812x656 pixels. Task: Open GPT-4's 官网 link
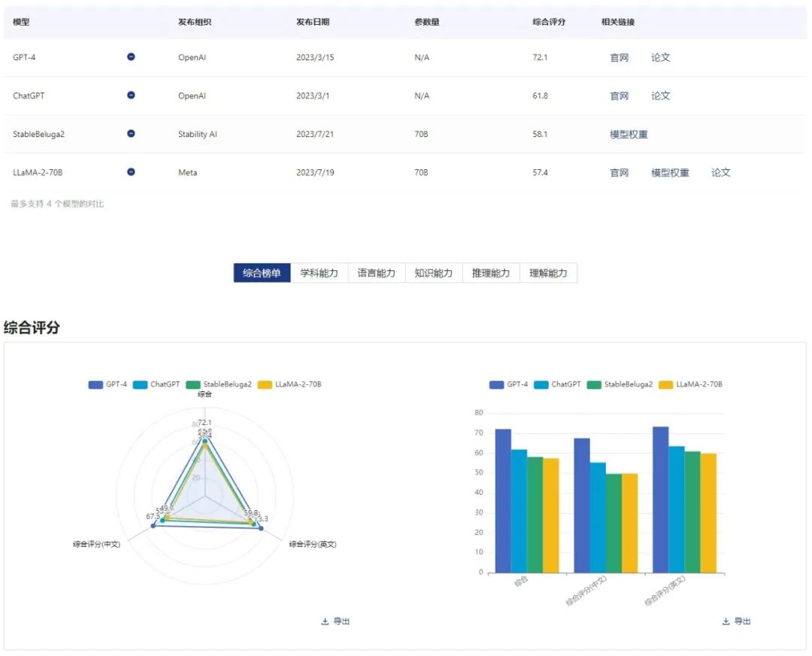pyautogui.click(x=619, y=57)
